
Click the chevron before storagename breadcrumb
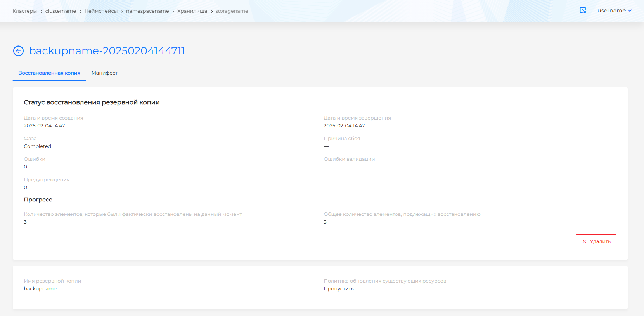pyautogui.click(x=211, y=12)
